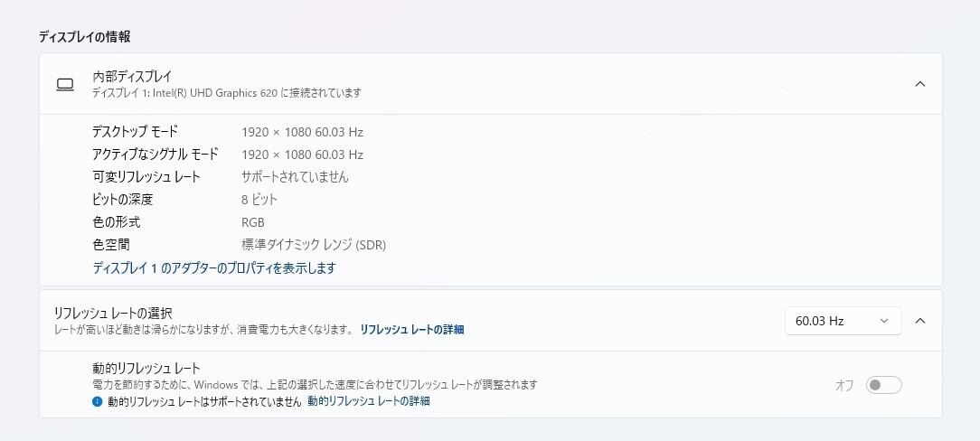980x441 pixels.
Task: Click the Intel(R) UHD Graphics 620 subtitle
Action: tap(226, 93)
